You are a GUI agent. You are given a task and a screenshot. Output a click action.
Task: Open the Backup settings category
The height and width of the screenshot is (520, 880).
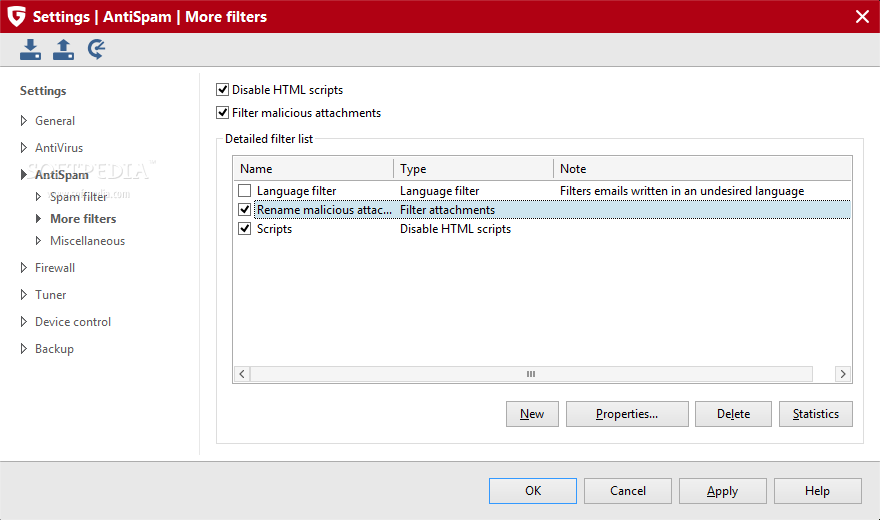pyautogui.click(x=54, y=349)
